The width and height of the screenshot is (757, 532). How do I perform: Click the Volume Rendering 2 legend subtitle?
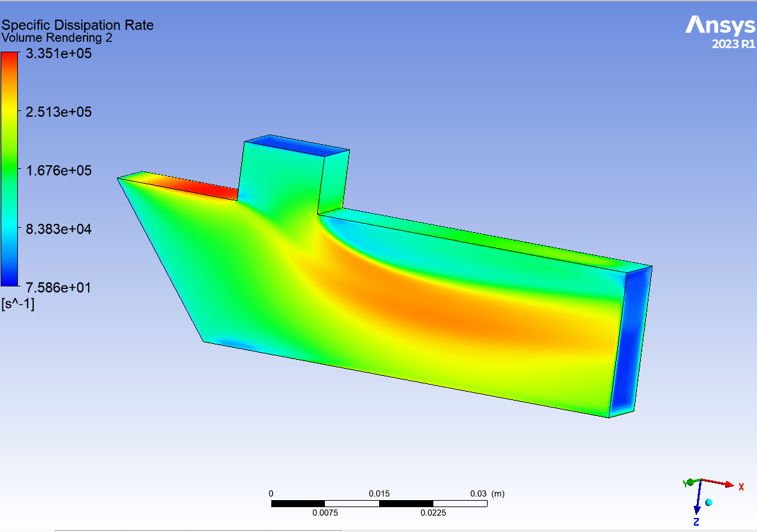tap(57, 38)
